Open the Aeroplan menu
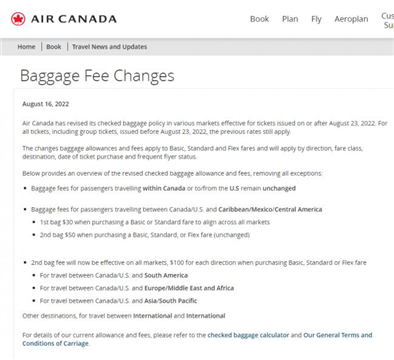 click(x=351, y=19)
